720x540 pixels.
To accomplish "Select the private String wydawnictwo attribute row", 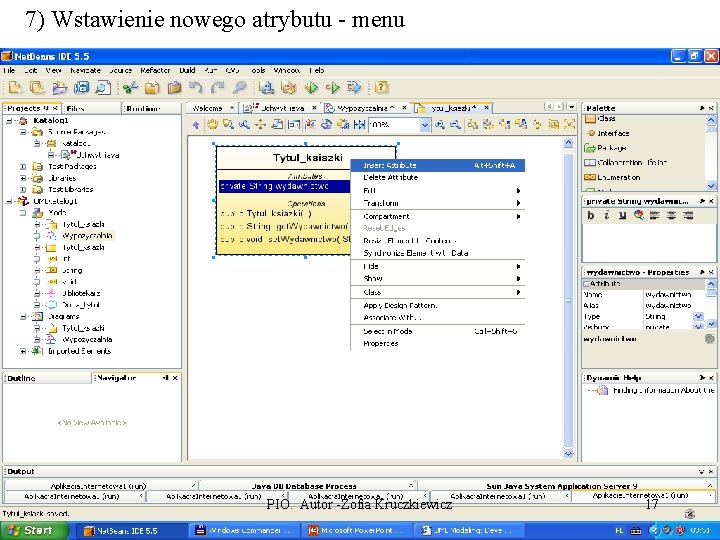I will 285,186.
